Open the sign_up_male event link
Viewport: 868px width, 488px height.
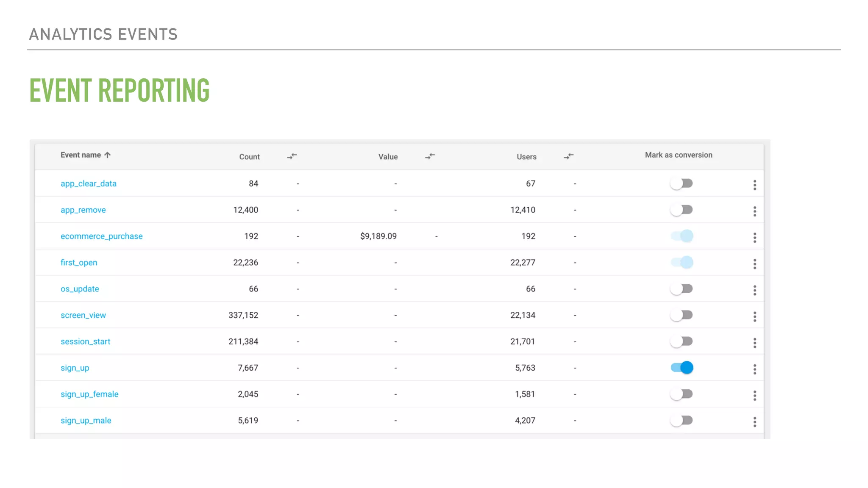coord(86,421)
